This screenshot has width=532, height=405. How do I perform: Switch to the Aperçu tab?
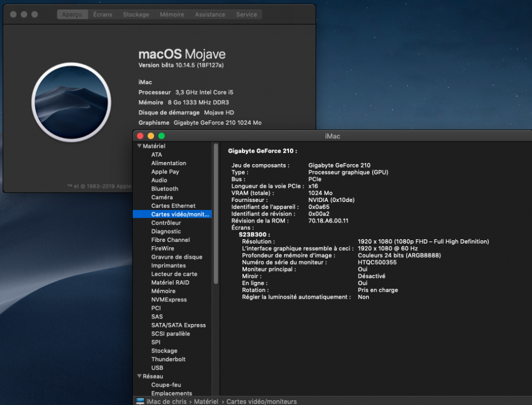[72, 15]
